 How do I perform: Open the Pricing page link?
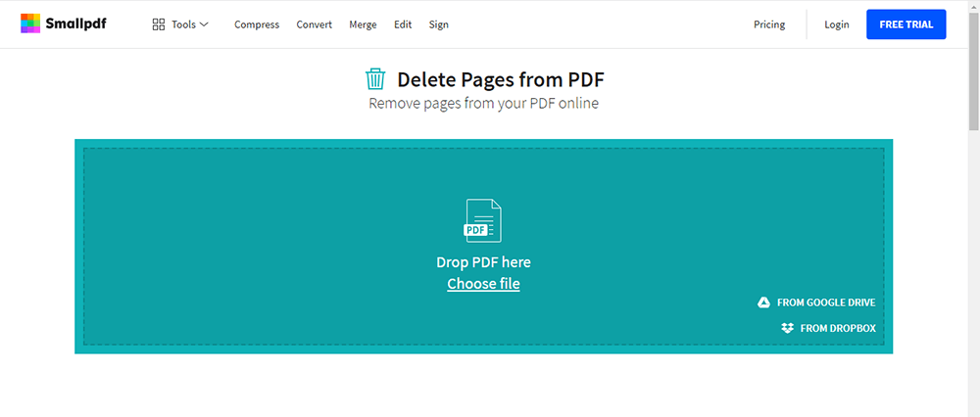(769, 24)
